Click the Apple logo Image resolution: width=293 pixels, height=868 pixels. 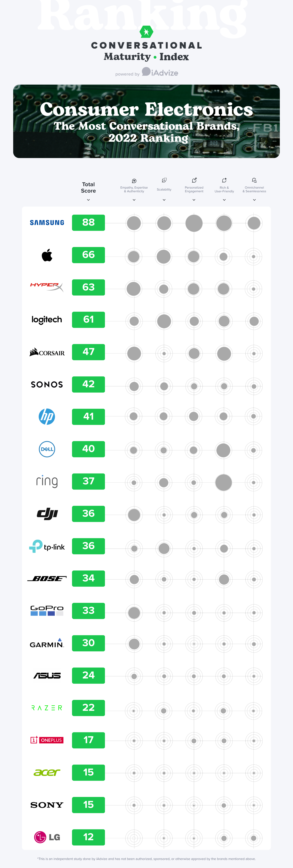47,255
